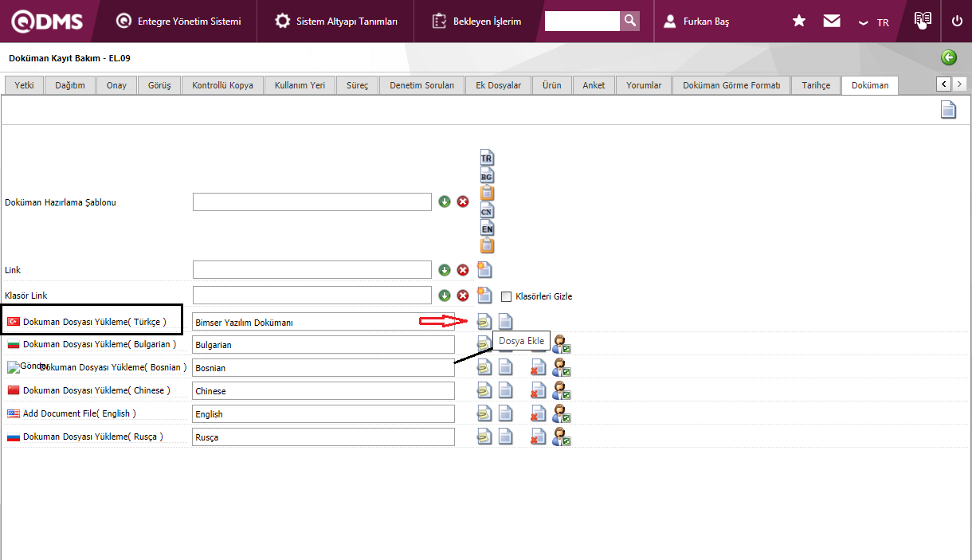
Task: Switch to the Tarihçe tab
Action: pyautogui.click(x=816, y=85)
